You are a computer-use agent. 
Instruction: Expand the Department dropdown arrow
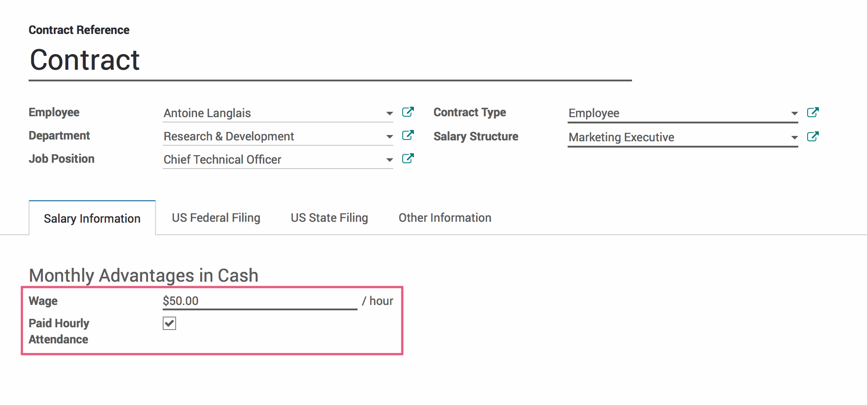coord(389,137)
